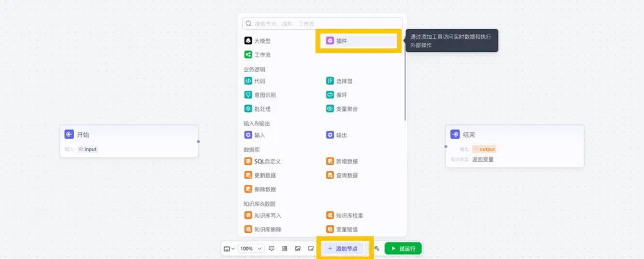The width and height of the screenshot is (644, 259).
Task: Click the 开始 node output port
Action: (199, 141)
